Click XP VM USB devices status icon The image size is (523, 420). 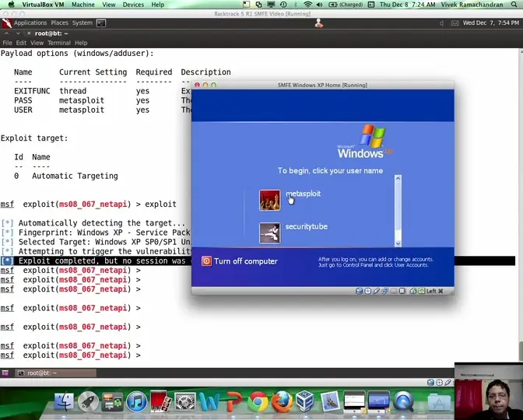[x=376, y=291]
